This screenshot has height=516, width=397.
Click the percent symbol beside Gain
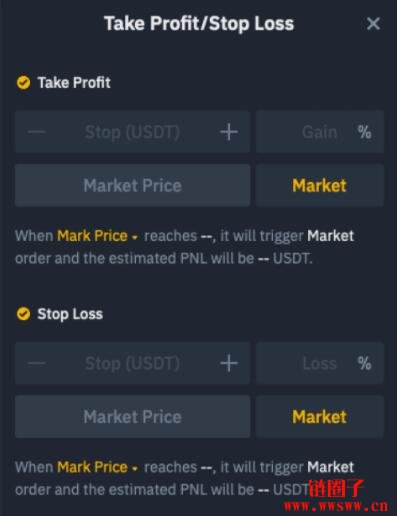[x=364, y=132]
